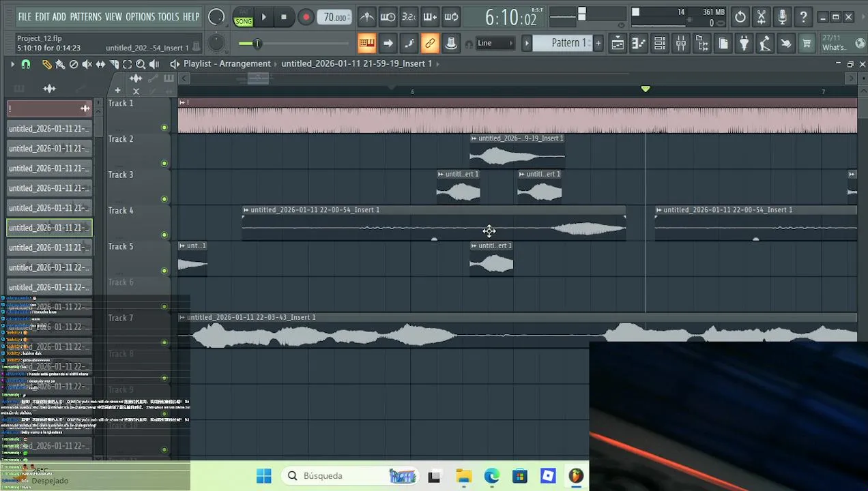
Task: Adjust the master volume slider
Action: pos(257,44)
